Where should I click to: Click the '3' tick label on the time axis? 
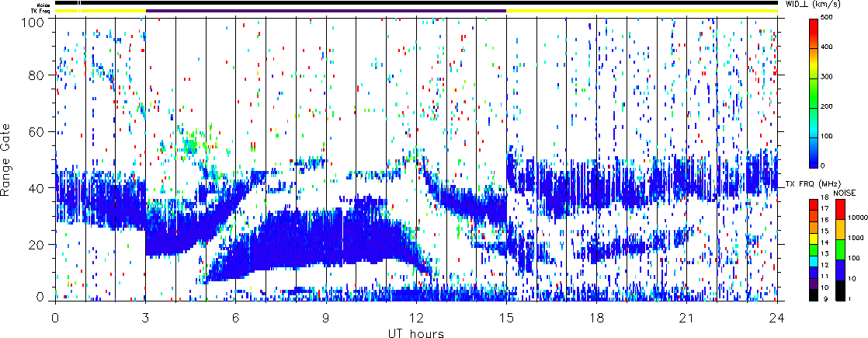pos(145,319)
